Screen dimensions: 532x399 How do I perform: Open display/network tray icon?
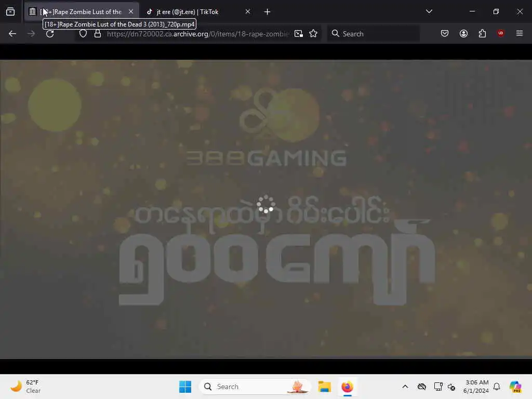coord(438,387)
